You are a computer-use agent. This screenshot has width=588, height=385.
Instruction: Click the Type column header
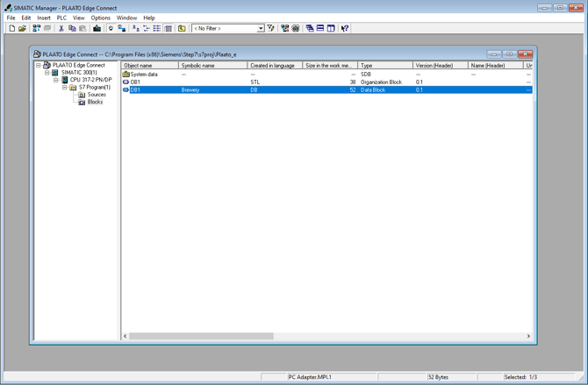(x=385, y=66)
